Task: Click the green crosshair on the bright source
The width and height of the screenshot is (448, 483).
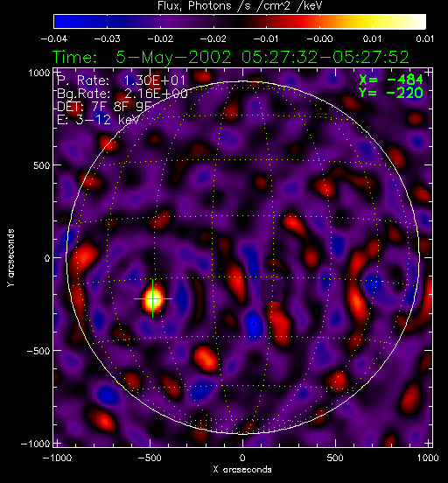Action: click(x=153, y=298)
